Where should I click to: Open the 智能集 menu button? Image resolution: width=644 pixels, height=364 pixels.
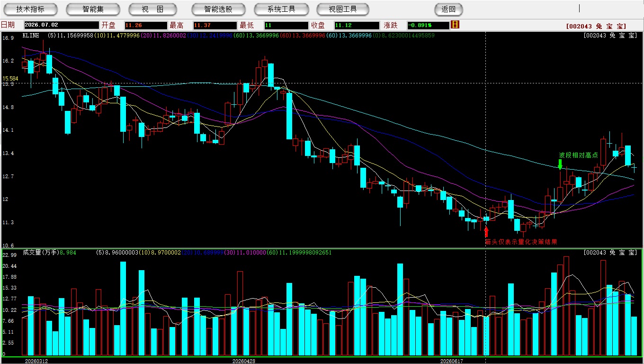pyautogui.click(x=93, y=9)
